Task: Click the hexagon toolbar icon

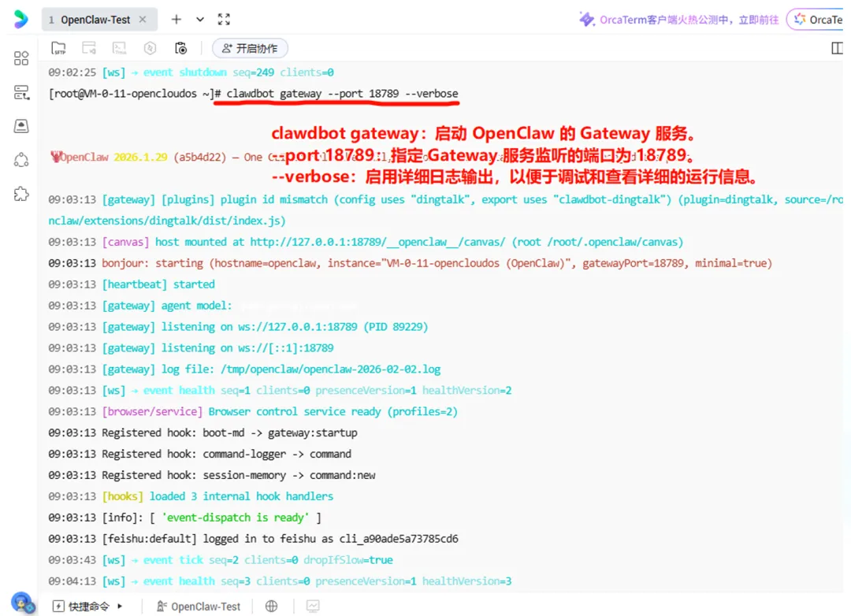Action: click(151, 48)
